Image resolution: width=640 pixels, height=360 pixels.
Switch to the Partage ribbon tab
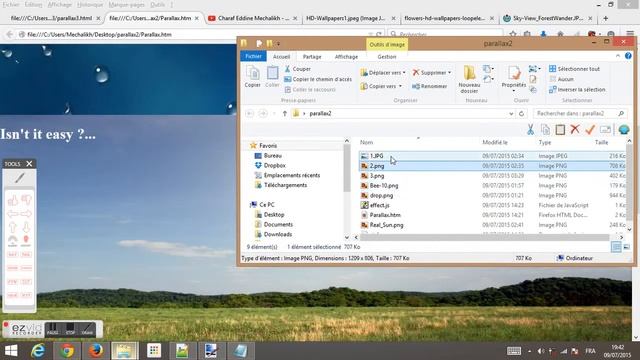pyautogui.click(x=312, y=57)
